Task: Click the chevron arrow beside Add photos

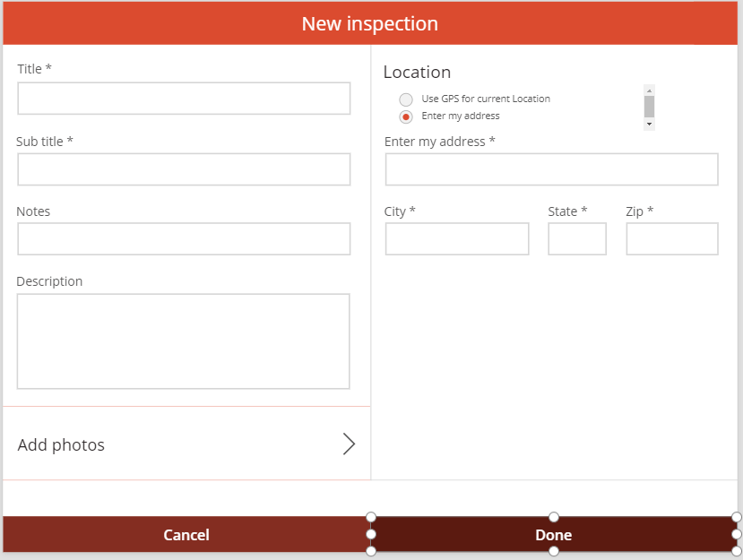Action: point(349,444)
